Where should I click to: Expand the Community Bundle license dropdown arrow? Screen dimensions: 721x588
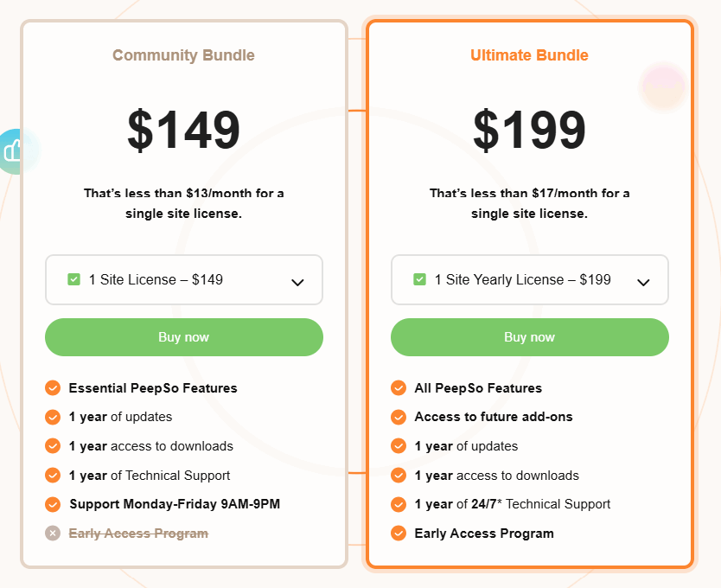point(298,283)
